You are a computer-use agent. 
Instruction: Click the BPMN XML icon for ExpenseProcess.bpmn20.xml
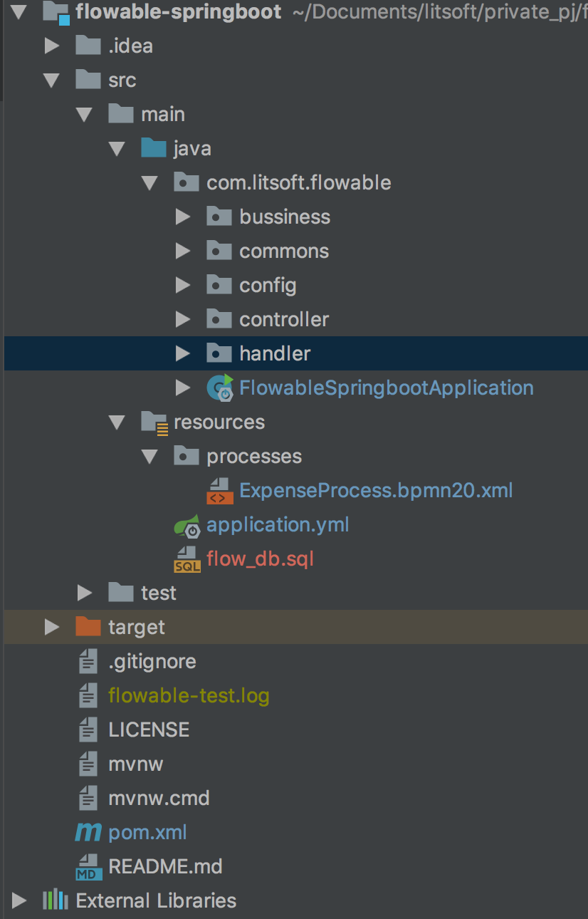[219, 490]
